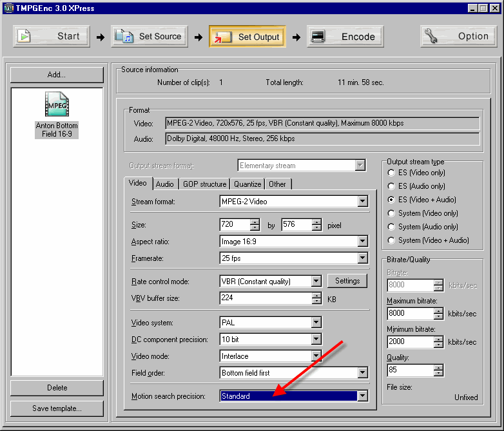Click the height size field 576
Image resolution: width=504 pixels, height=431 pixels.
[296, 224]
